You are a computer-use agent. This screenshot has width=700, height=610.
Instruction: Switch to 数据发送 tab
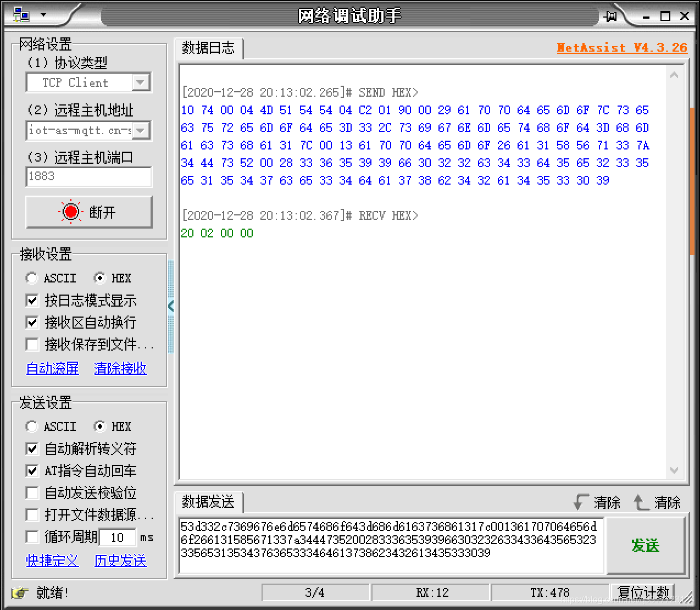pyautogui.click(x=208, y=502)
